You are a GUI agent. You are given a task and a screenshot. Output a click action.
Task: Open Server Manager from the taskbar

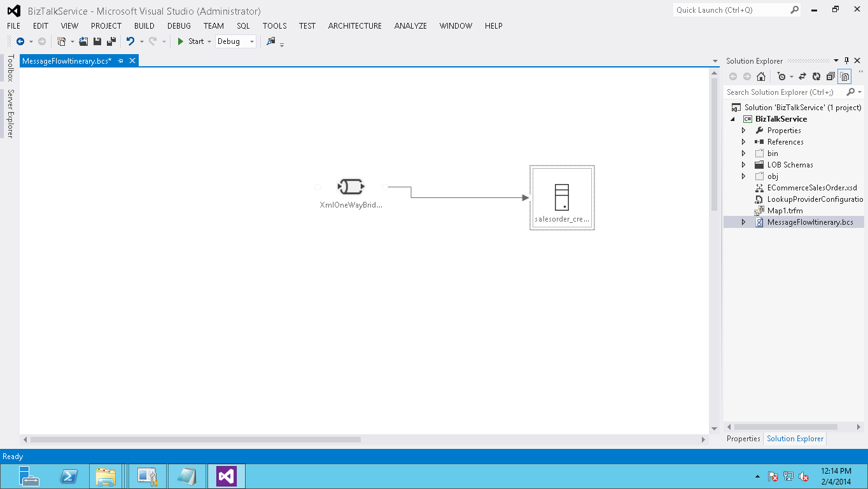[29, 476]
